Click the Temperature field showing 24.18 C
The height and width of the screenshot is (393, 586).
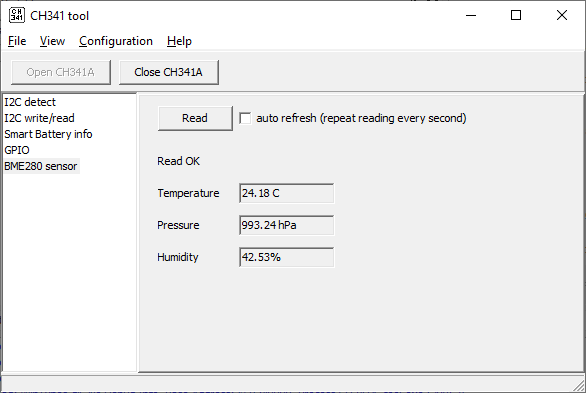pos(287,193)
